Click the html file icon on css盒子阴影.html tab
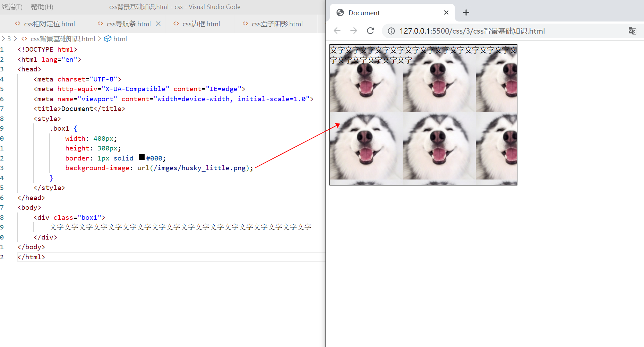Screen dimensions: 644x347 [x=245, y=24]
